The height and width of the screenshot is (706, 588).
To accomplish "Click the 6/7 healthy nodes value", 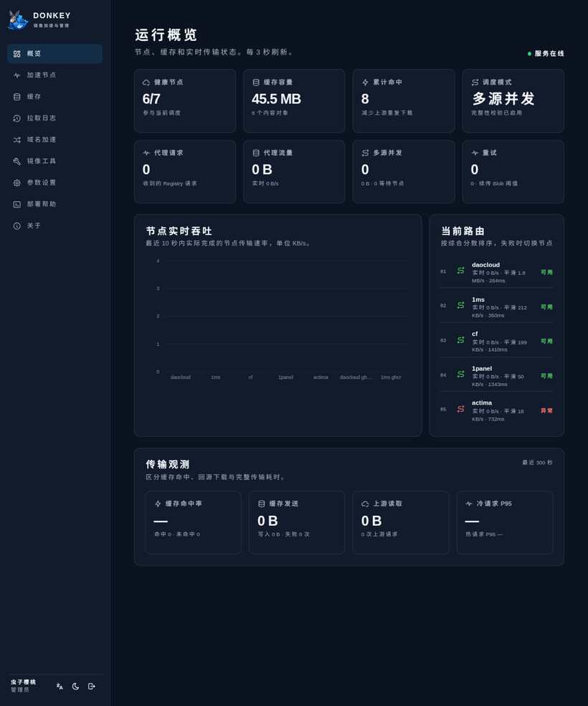I will click(151, 98).
